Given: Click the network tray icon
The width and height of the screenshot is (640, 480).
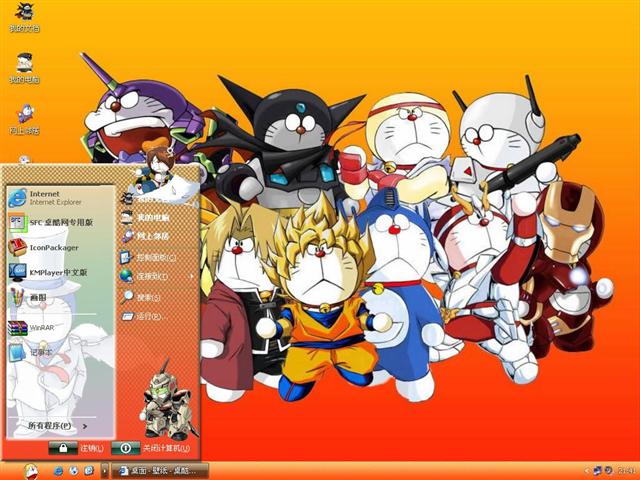Looking at the screenshot, I should [598, 471].
